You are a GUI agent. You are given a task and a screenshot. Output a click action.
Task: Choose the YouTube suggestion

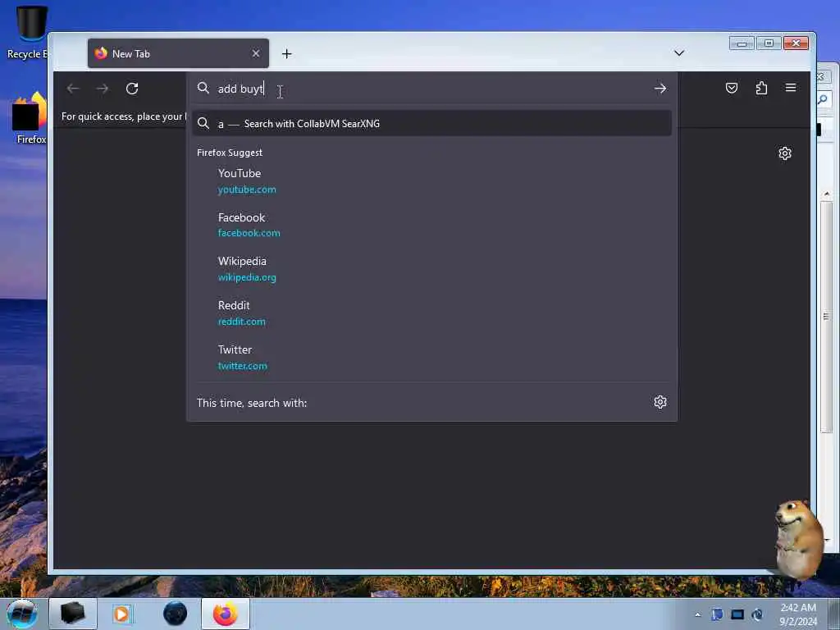[431, 181]
